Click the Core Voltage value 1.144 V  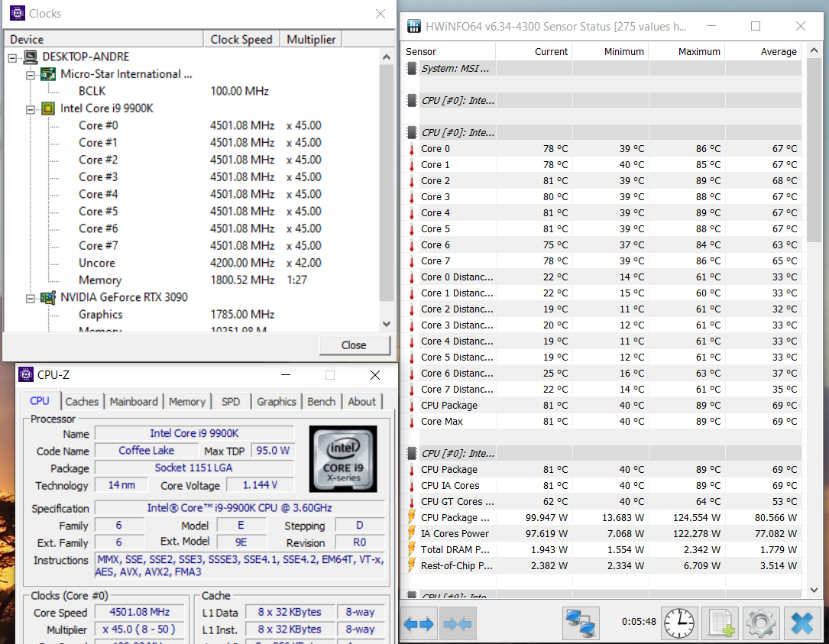click(260, 485)
